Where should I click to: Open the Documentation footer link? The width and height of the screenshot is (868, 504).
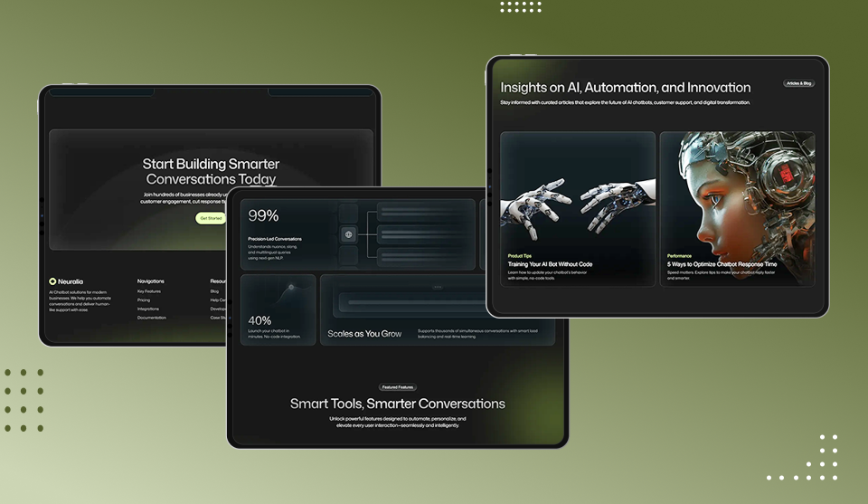click(152, 318)
